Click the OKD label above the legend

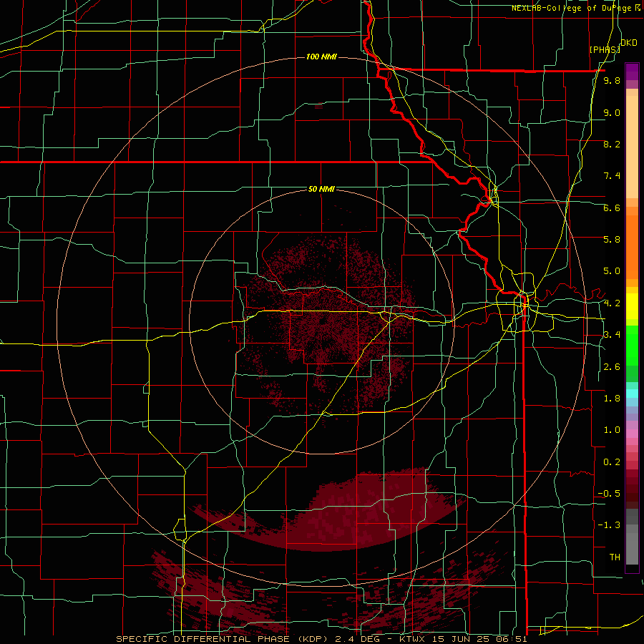(629, 43)
